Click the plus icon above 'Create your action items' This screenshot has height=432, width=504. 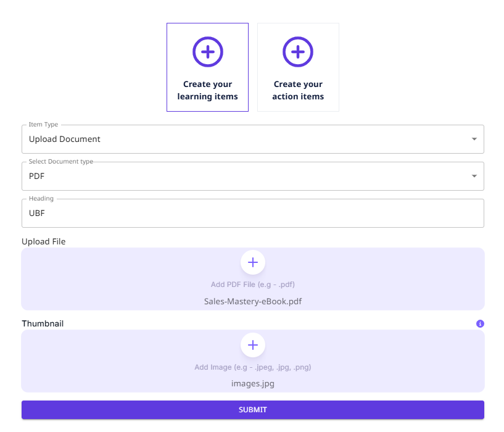[298, 52]
